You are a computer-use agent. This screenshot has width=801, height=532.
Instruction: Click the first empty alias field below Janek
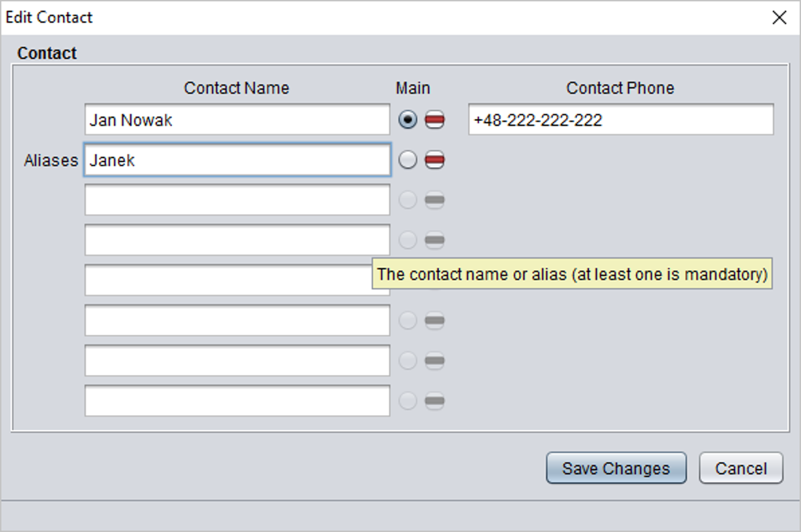(x=237, y=199)
